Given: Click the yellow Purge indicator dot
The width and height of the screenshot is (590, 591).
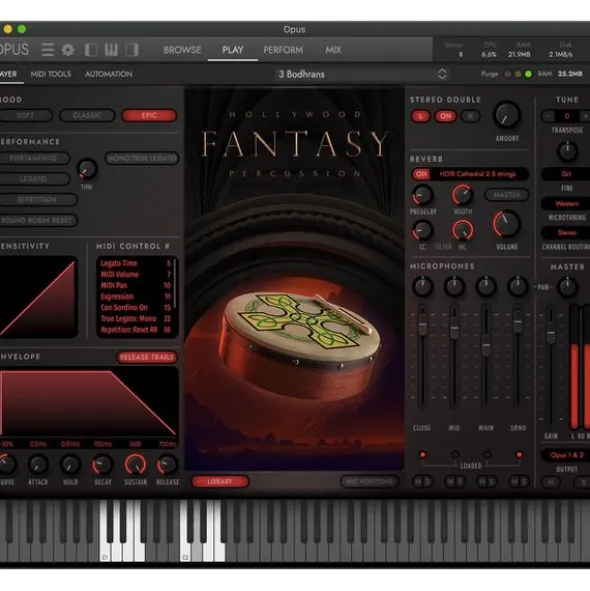Looking at the screenshot, I should [x=518, y=74].
